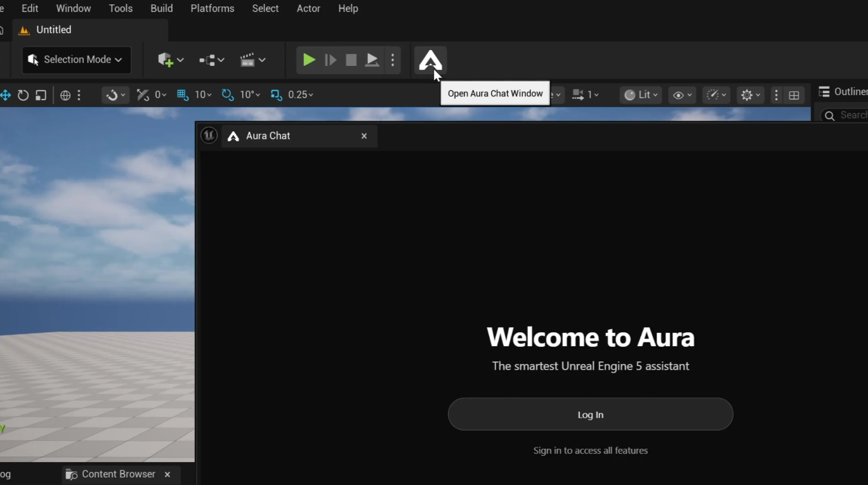Expand the viewport Show eye dropdown
The image size is (868, 485).
(x=682, y=95)
